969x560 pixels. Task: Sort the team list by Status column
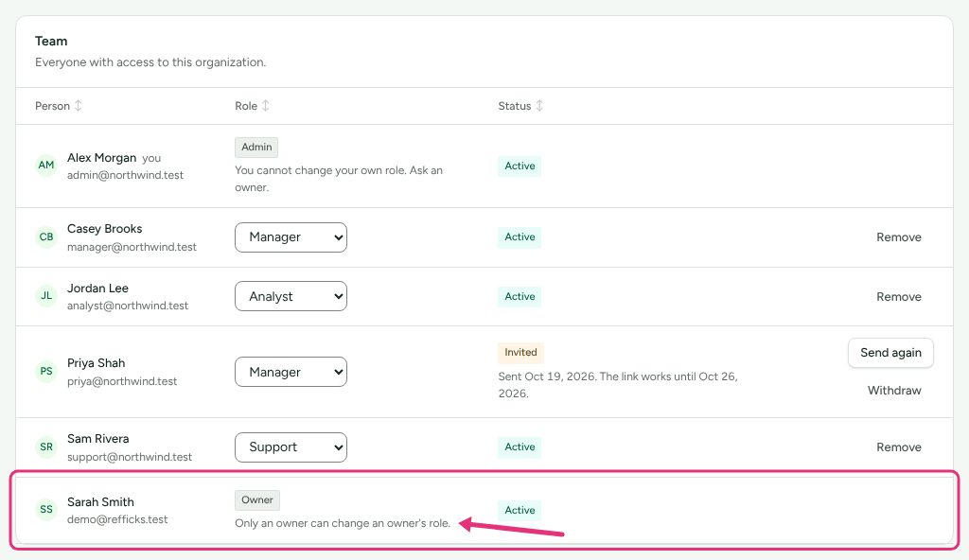(x=538, y=106)
